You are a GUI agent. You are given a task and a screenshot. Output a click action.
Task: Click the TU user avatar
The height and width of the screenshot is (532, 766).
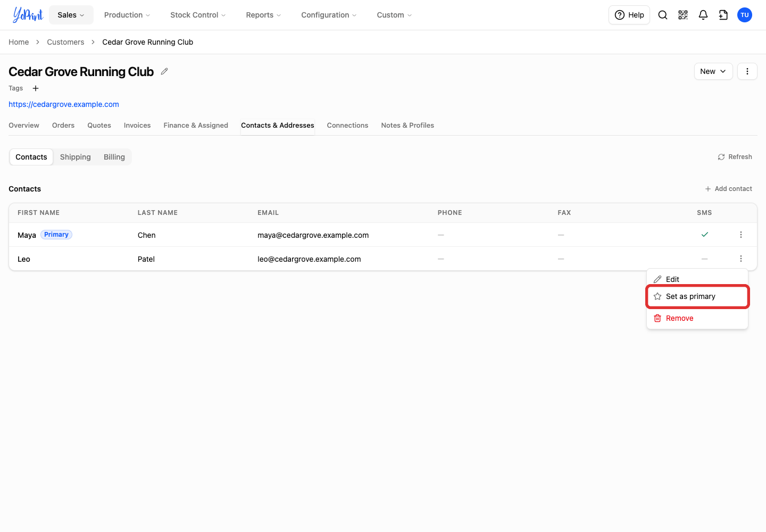pos(745,15)
